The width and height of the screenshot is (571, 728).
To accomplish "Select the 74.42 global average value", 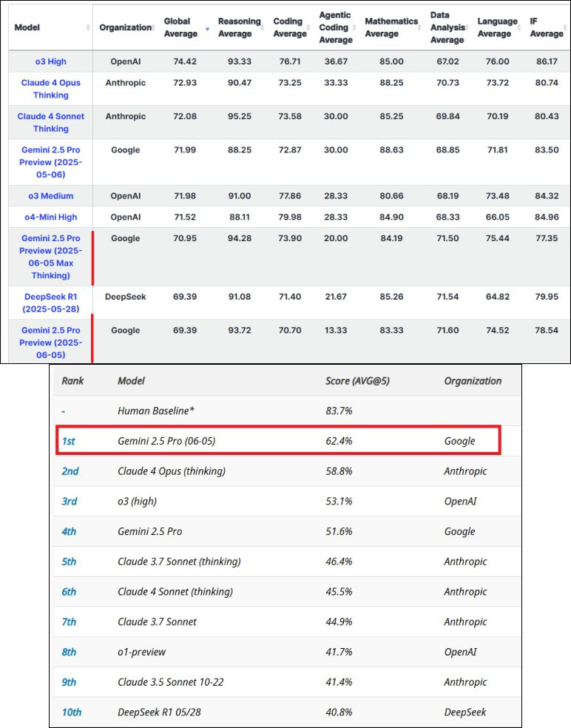I will tap(185, 61).
